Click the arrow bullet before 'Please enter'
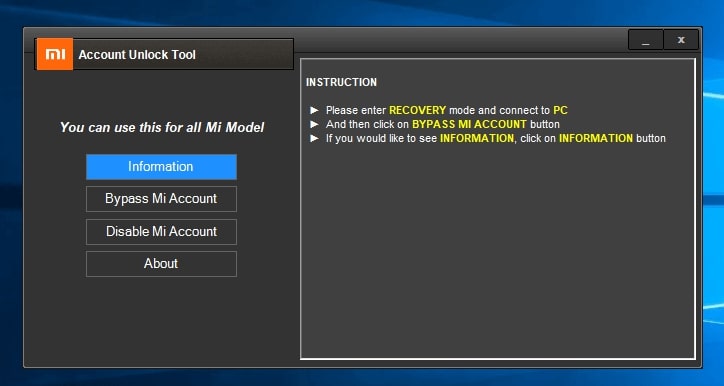Image resolution: width=724 pixels, height=386 pixels. tap(314, 110)
